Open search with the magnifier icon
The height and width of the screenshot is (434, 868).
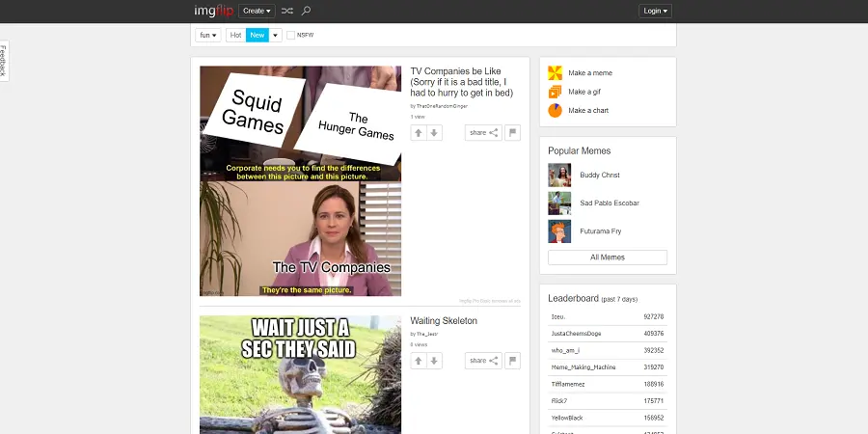(x=307, y=11)
